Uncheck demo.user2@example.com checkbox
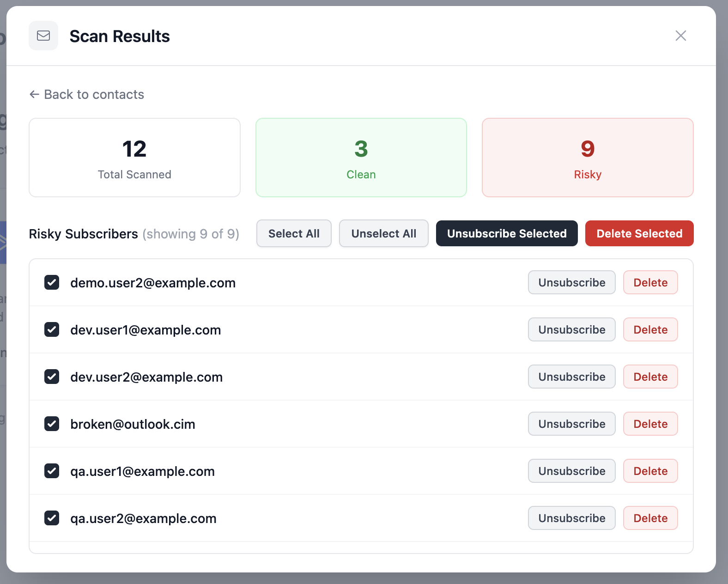The image size is (728, 584). click(x=52, y=282)
